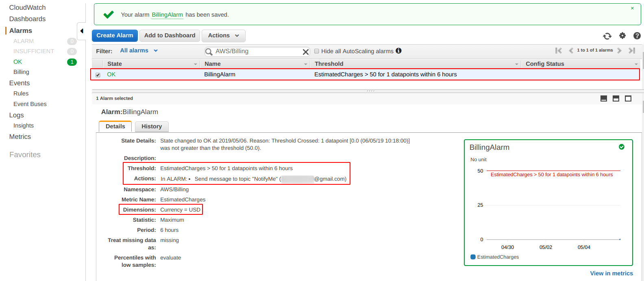This screenshot has width=644, height=281.
Task: Open BillingAlarm link in saved notification
Action: 168,15
